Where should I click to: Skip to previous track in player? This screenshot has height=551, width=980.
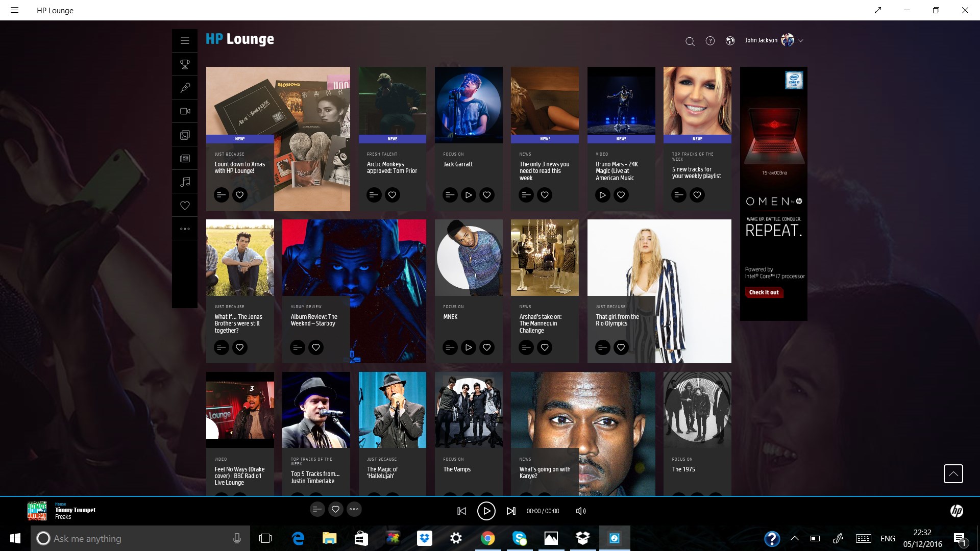coord(461,511)
